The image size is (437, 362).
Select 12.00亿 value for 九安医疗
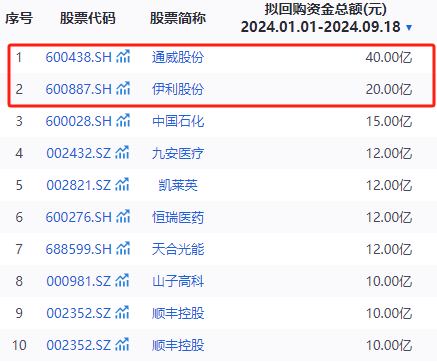point(389,153)
